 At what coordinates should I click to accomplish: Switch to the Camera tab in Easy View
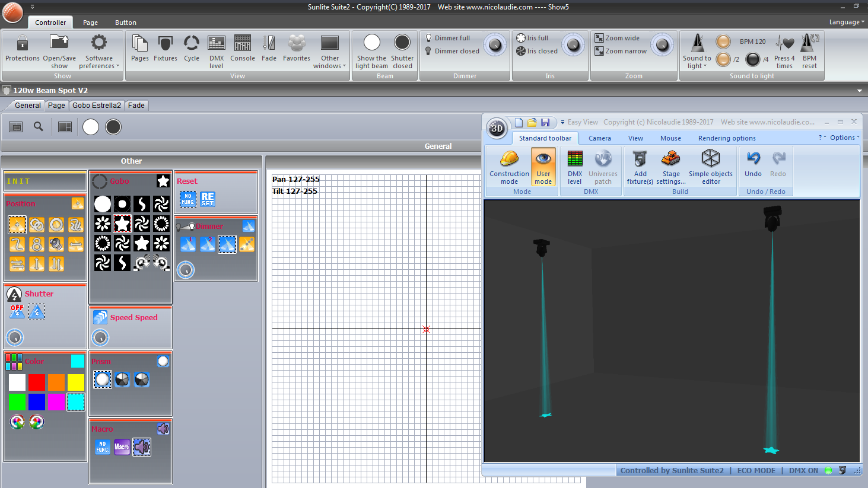coord(600,138)
